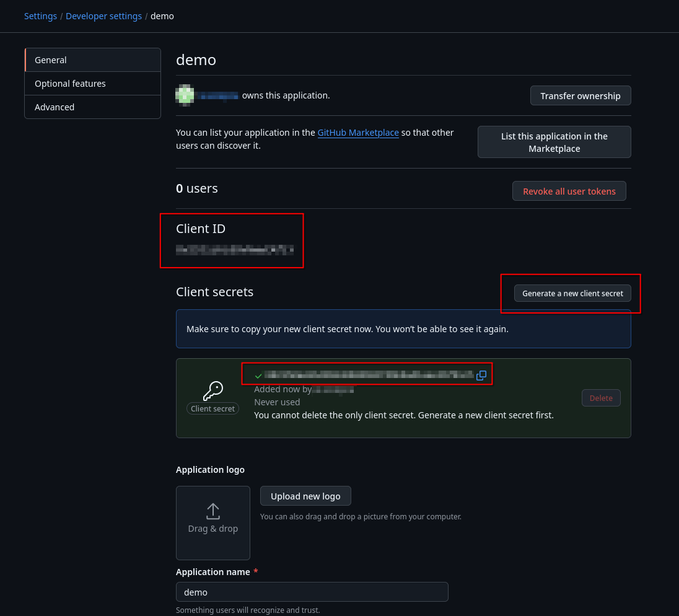Switch to the Optional features tab
Viewport: 679px width, 616px height.
coord(93,84)
